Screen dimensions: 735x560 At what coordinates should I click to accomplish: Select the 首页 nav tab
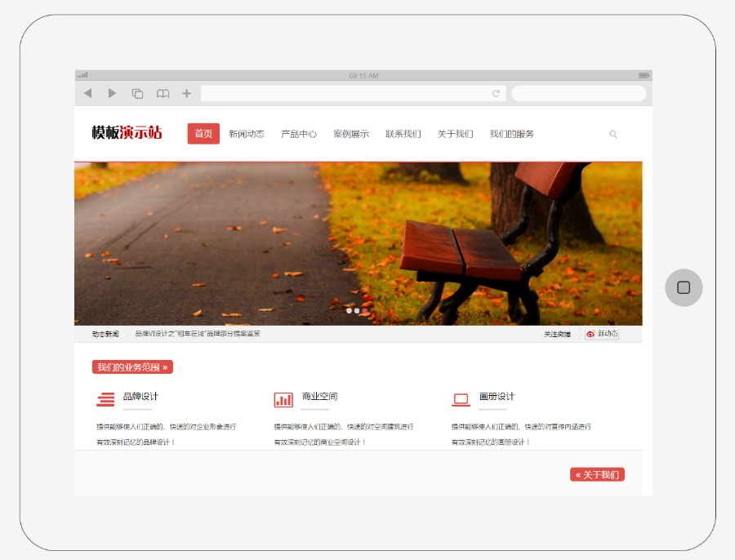click(203, 134)
